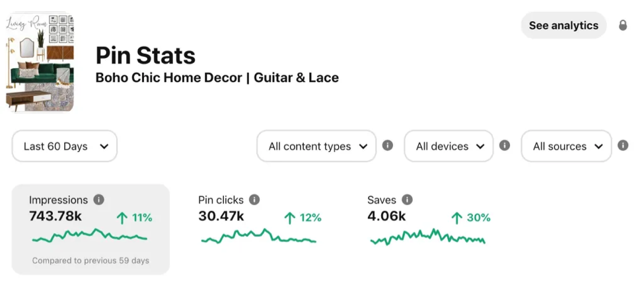Expand the All content types dropdown
The width and height of the screenshot is (644, 291).
pos(316,146)
